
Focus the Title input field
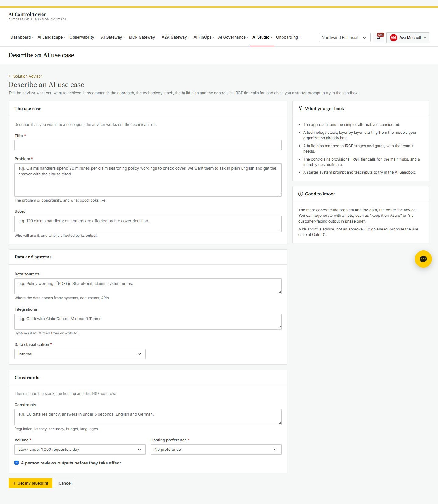pyautogui.click(x=148, y=145)
